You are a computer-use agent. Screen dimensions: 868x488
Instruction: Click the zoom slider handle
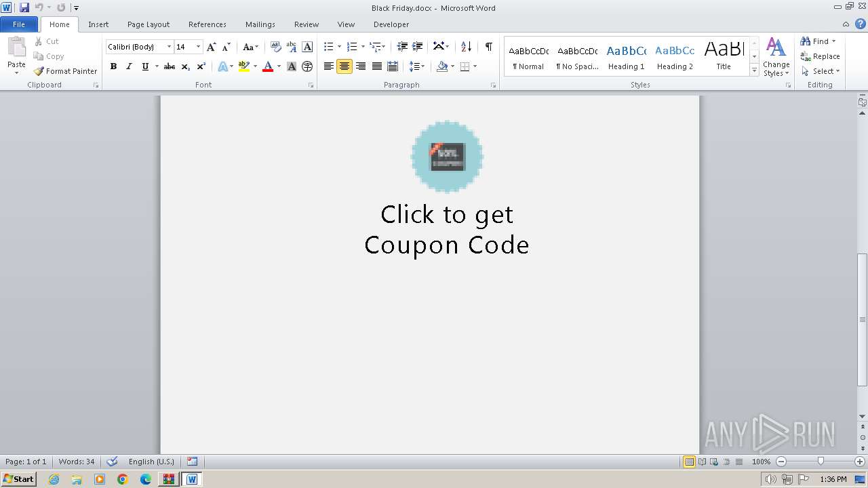(821, 462)
